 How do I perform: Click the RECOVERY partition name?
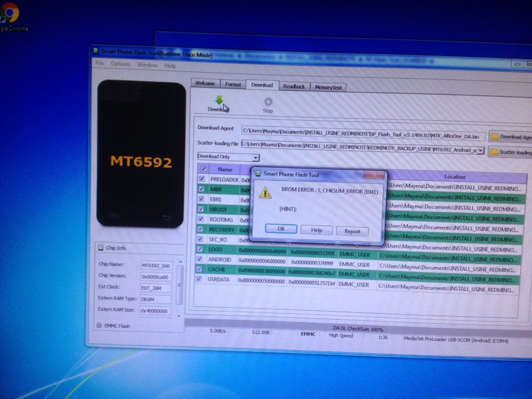tap(222, 230)
